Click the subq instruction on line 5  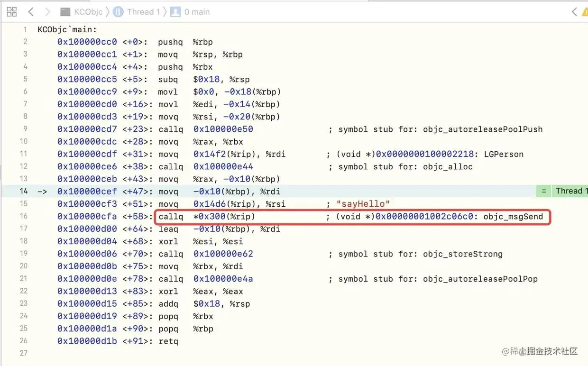168,80
